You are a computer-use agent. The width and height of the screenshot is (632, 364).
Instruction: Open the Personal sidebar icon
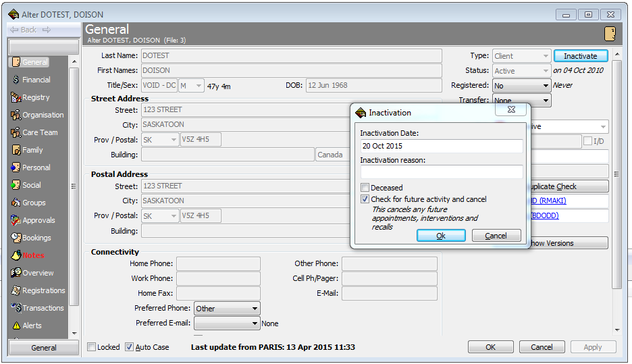pyautogui.click(x=16, y=167)
